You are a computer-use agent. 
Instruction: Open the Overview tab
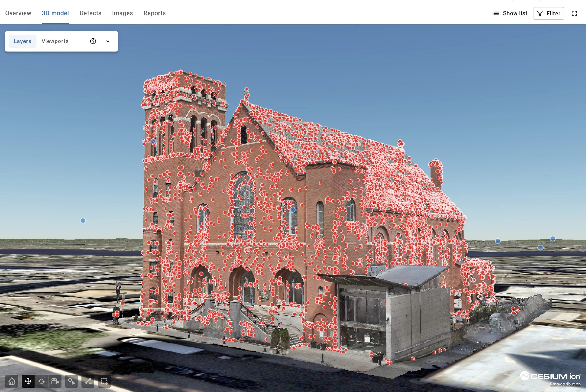[x=18, y=13]
